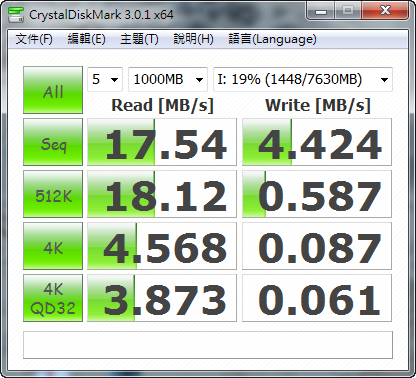
Task: Click the 4K write value 0.087
Action: coord(317,246)
